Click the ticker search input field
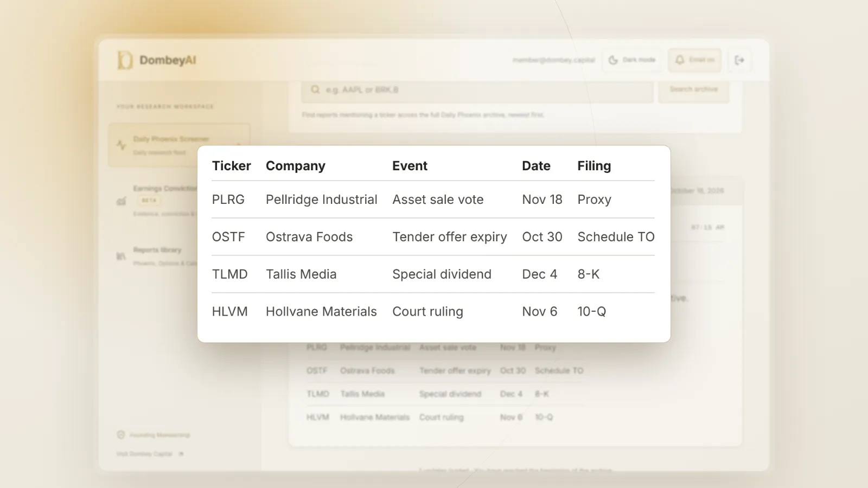 [x=477, y=90]
